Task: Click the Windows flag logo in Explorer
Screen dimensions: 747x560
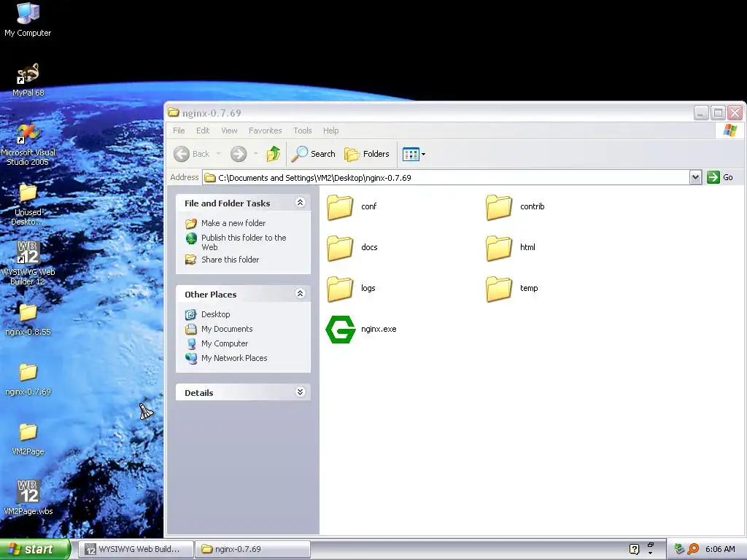Action: point(729,130)
